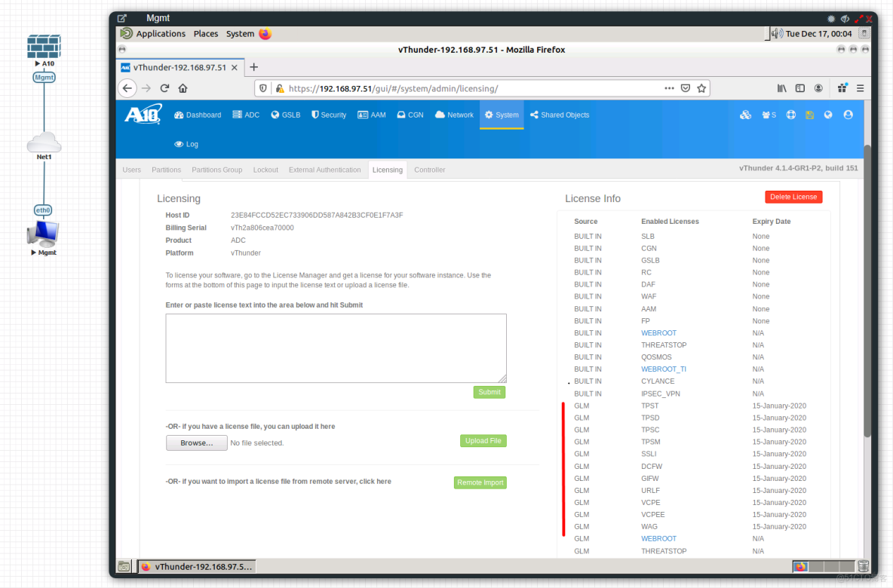Click the Delete License button
The image size is (893, 588).
tap(793, 197)
